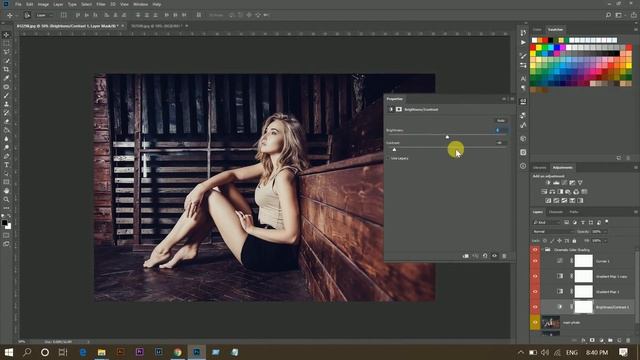This screenshot has width=640, height=360.
Task: Click the delete adjustment trash icon in Properties
Action: coord(504,256)
